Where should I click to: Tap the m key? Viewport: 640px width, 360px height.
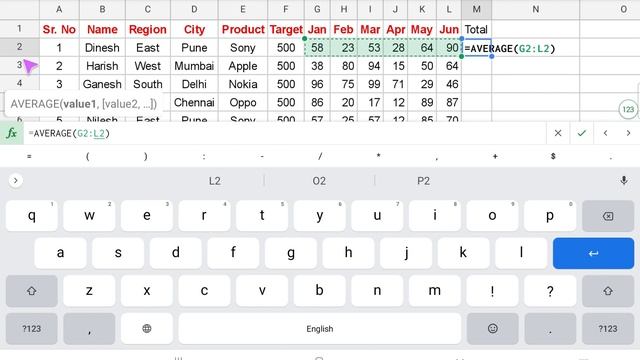[x=435, y=291]
